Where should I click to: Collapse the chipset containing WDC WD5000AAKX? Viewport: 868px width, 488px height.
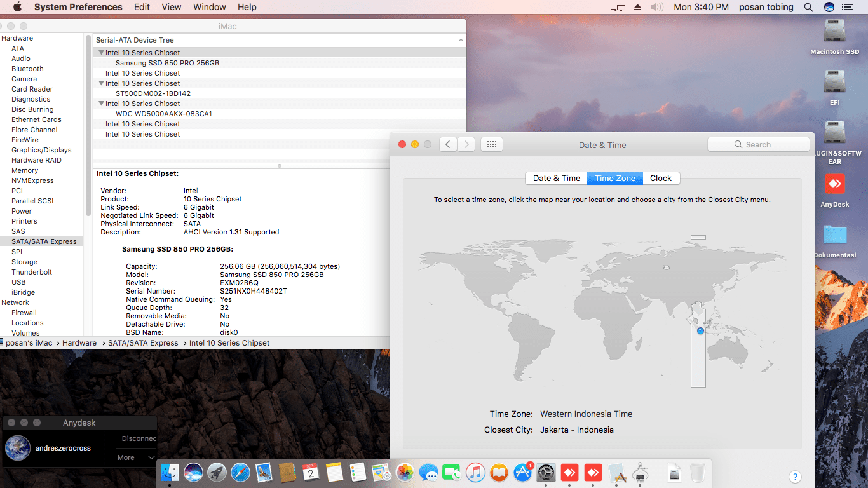tap(101, 104)
